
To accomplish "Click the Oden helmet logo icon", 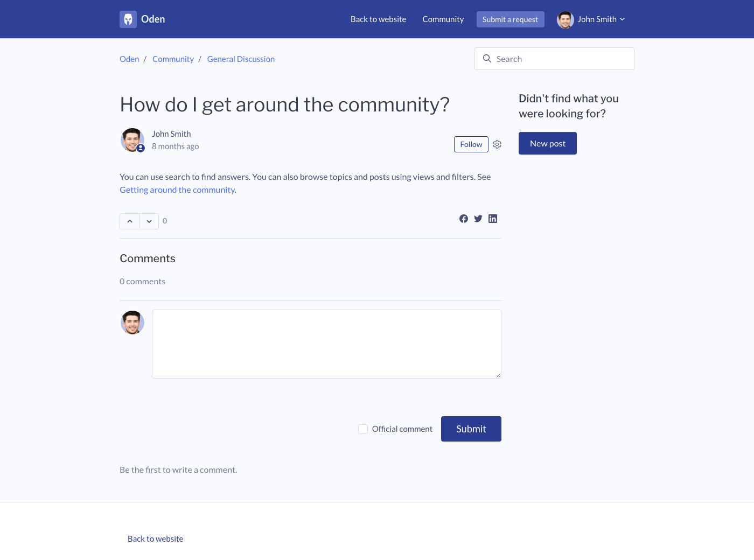I will pyautogui.click(x=128, y=19).
